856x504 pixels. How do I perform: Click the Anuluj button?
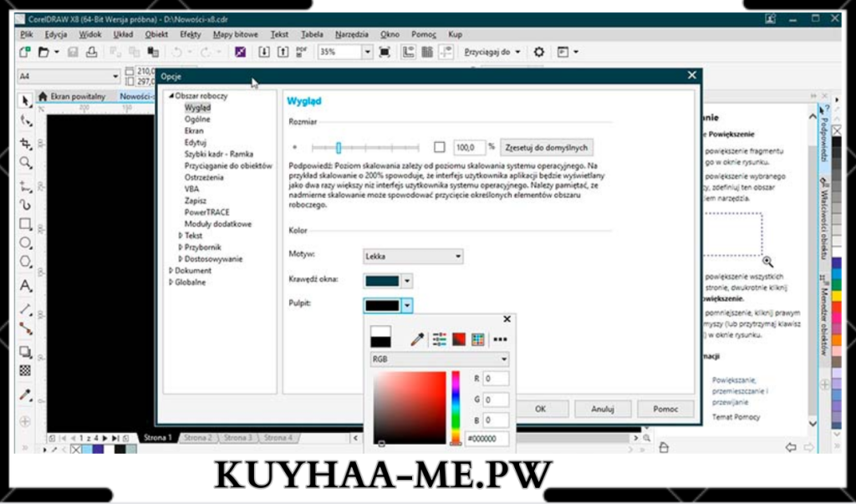tap(603, 409)
